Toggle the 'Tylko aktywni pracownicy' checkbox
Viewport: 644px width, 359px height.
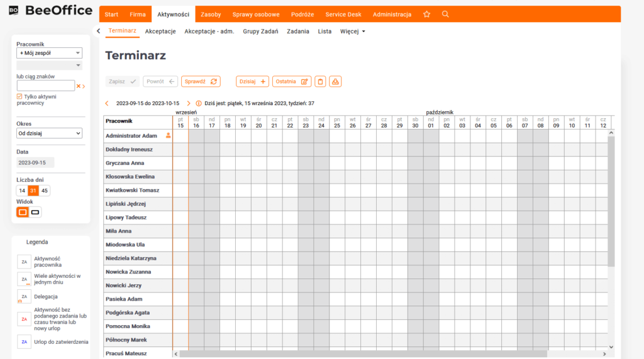coord(19,96)
